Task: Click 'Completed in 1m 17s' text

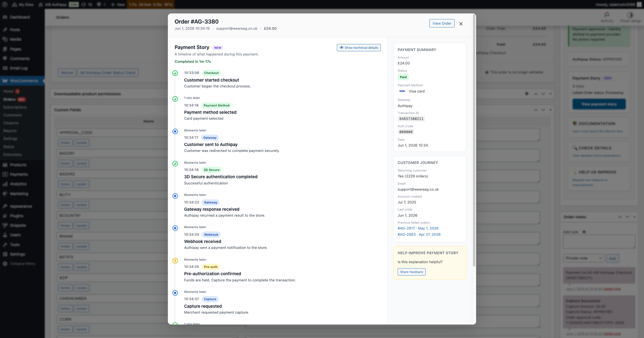Action: 193,62
